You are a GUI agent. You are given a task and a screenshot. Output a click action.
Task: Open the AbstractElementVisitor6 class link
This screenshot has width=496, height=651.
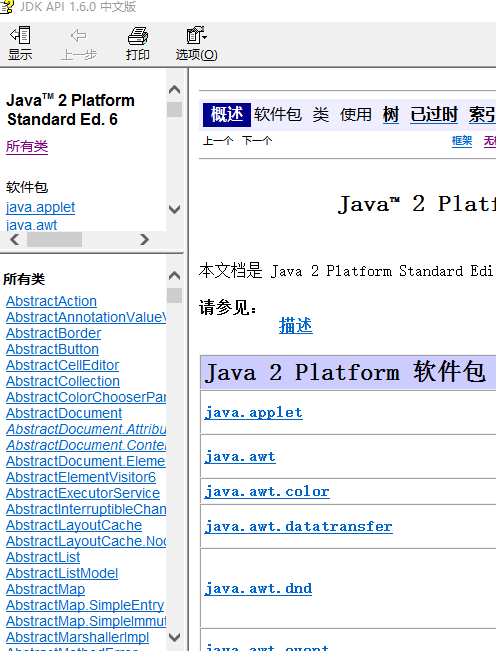click(81, 477)
